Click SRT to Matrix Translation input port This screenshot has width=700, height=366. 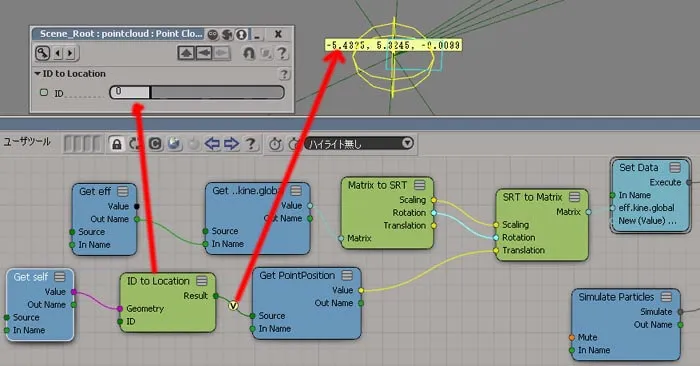496,250
